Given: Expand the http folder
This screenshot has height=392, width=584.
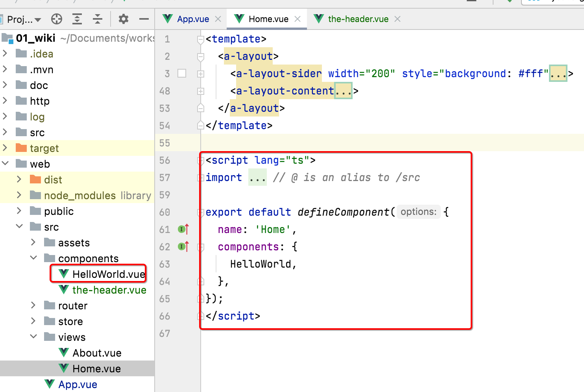Looking at the screenshot, I should (x=5, y=100).
